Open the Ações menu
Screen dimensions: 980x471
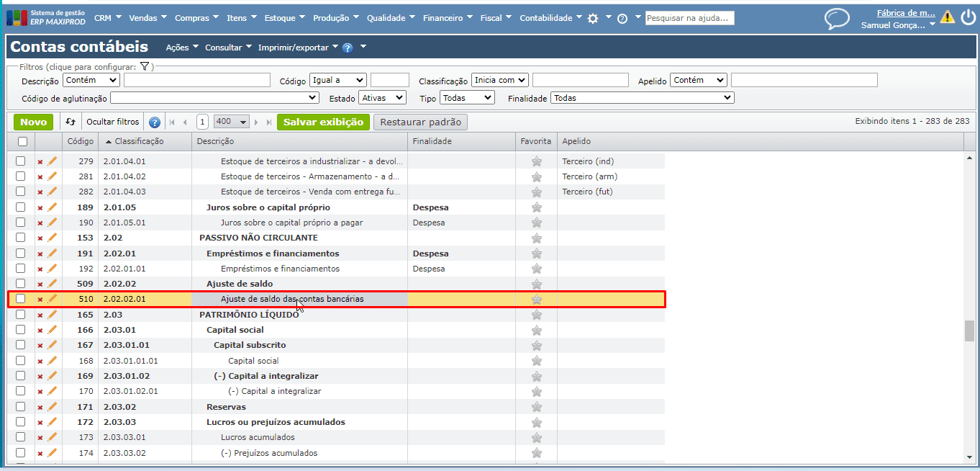click(x=177, y=48)
